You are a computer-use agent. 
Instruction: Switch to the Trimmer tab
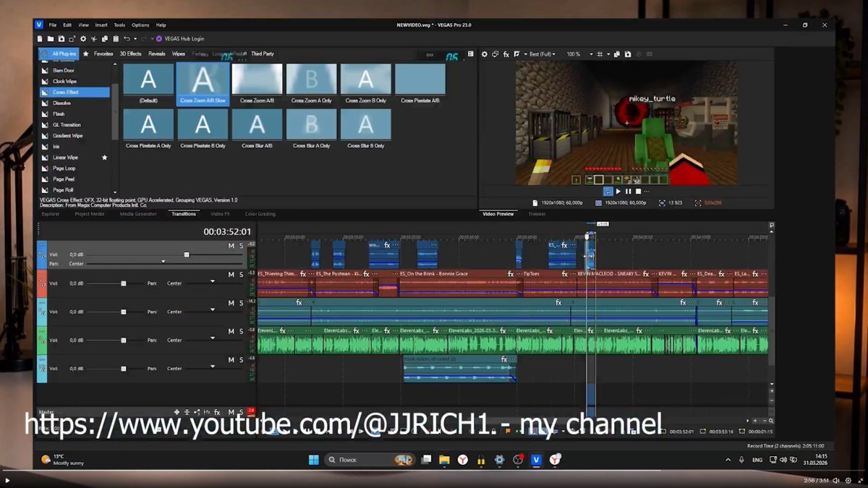tap(537, 214)
